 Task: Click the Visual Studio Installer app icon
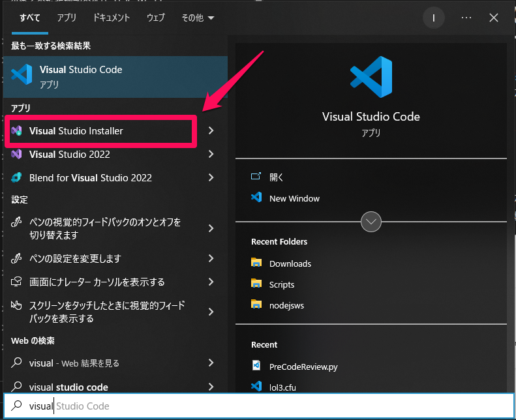(x=16, y=131)
